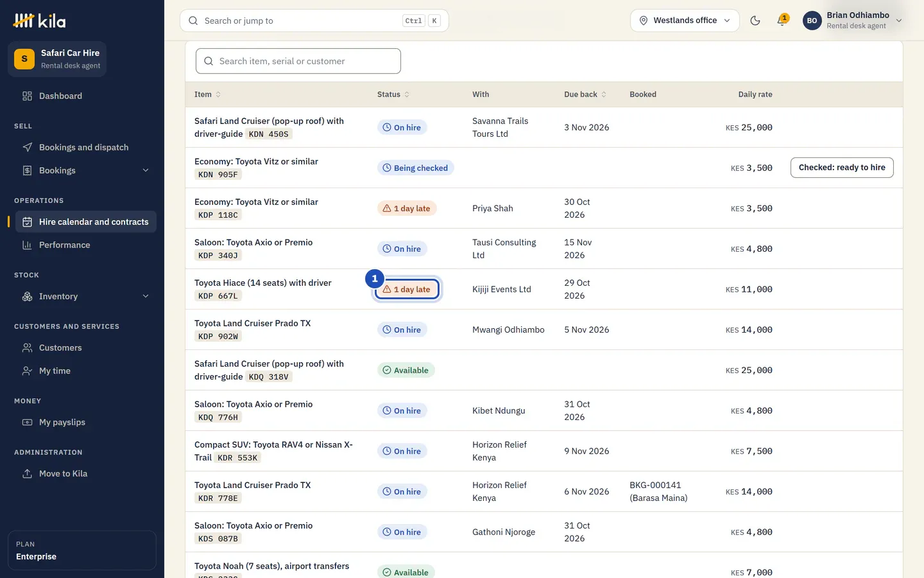924x578 pixels.
Task: Click the Performance bar chart icon
Action: coord(27,245)
